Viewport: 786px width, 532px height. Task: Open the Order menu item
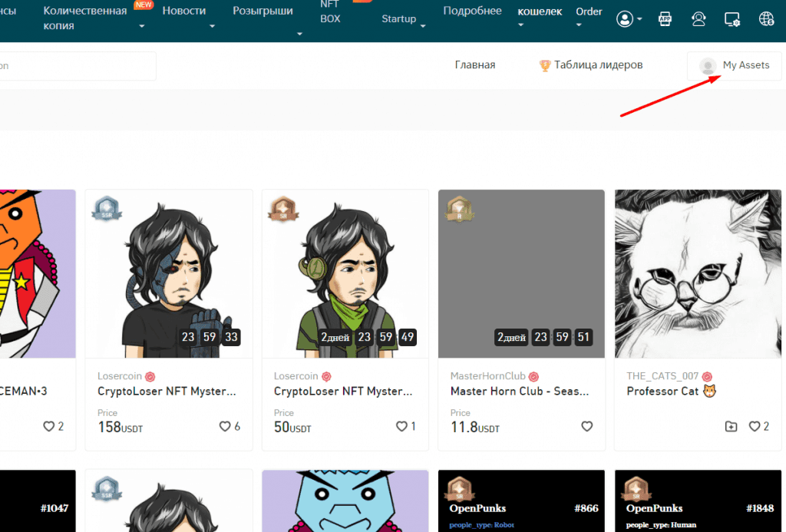589,11
